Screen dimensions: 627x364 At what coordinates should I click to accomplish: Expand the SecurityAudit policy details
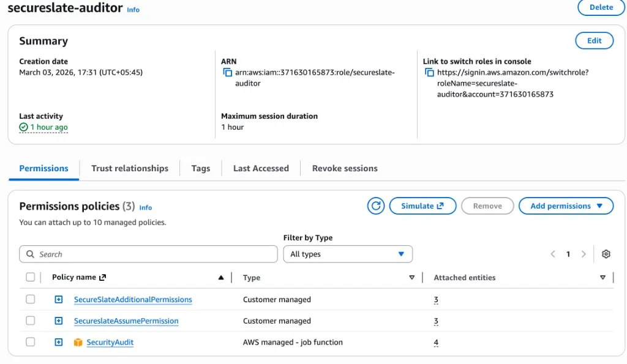(x=59, y=342)
